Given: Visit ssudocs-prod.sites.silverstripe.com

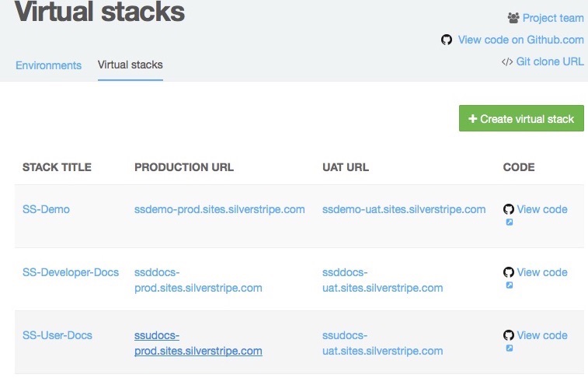Looking at the screenshot, I should point(198,343).
